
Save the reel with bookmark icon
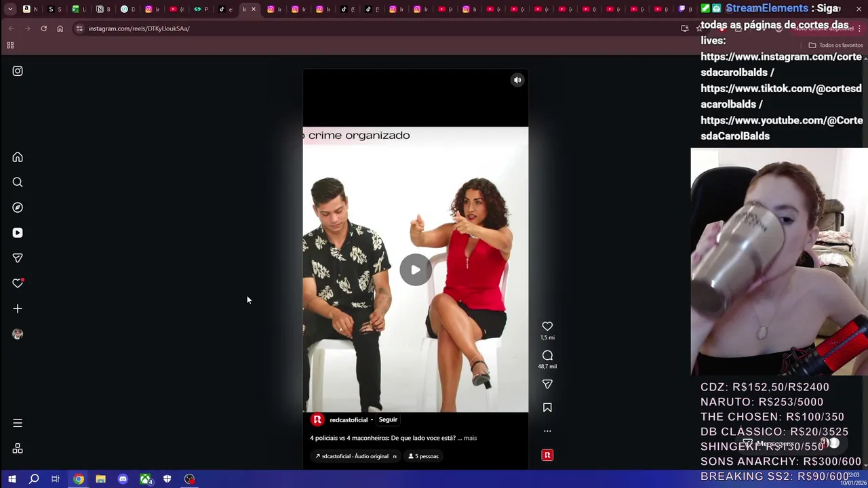pyautogui.click(x=547, y=407)
